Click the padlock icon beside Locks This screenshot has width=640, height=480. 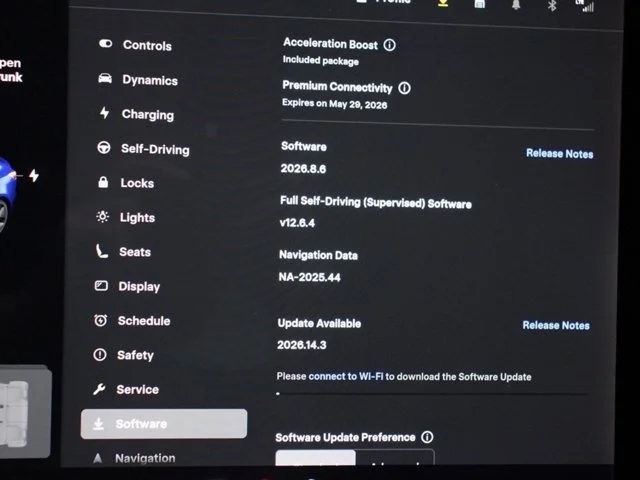(x=103, y=182)
